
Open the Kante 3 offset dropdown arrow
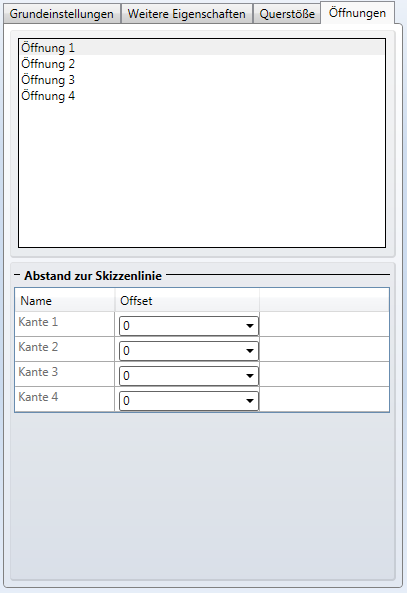tap(250, 376)
